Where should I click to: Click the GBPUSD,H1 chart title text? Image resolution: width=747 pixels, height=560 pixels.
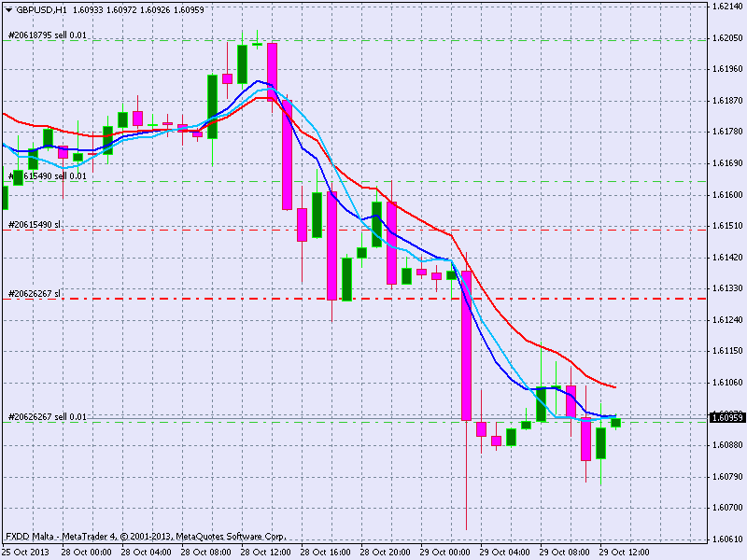pyautogui.click(x=41, y=8)
